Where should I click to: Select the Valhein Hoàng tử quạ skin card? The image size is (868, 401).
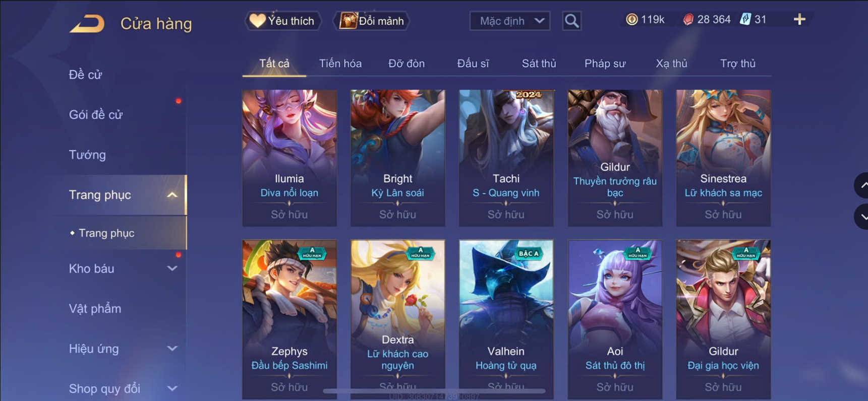pos(506,319)
